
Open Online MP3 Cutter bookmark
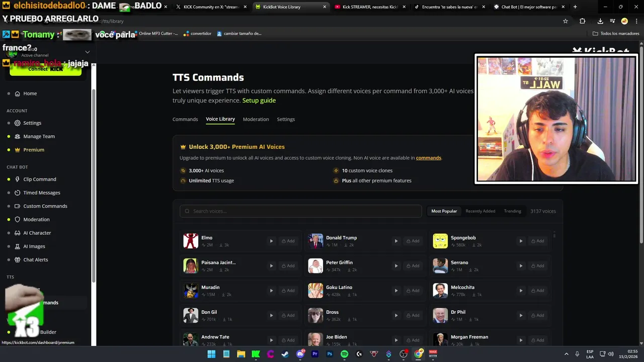[x=155, y=34]
